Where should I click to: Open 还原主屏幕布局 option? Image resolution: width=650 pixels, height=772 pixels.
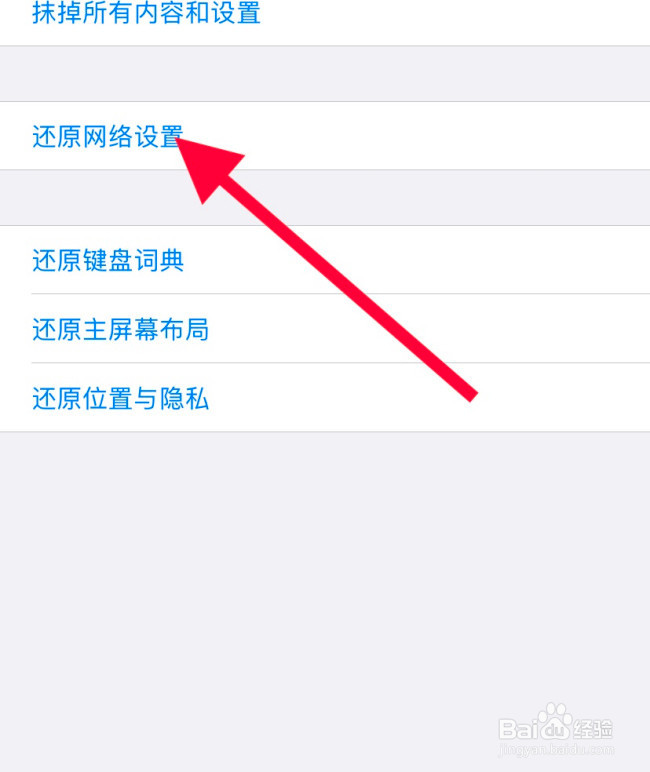(121, 329)
